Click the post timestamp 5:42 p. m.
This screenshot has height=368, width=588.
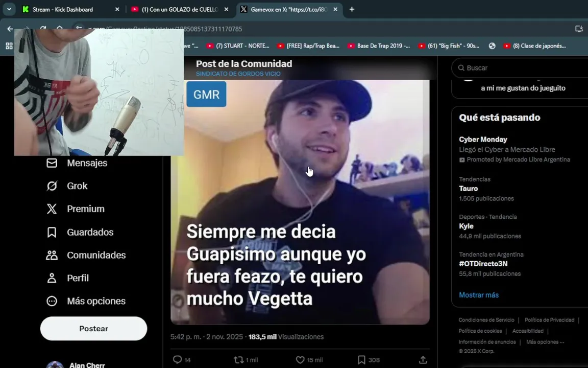click(207, 337)
